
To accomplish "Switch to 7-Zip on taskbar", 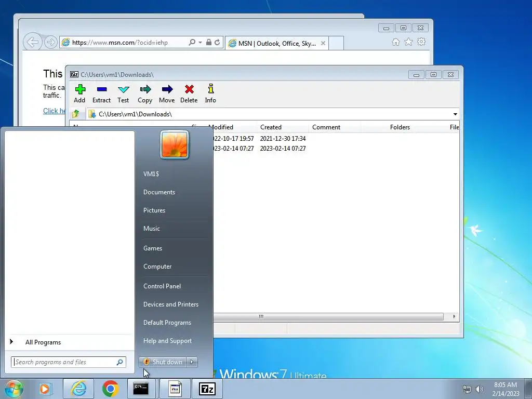I will (207, 389).
